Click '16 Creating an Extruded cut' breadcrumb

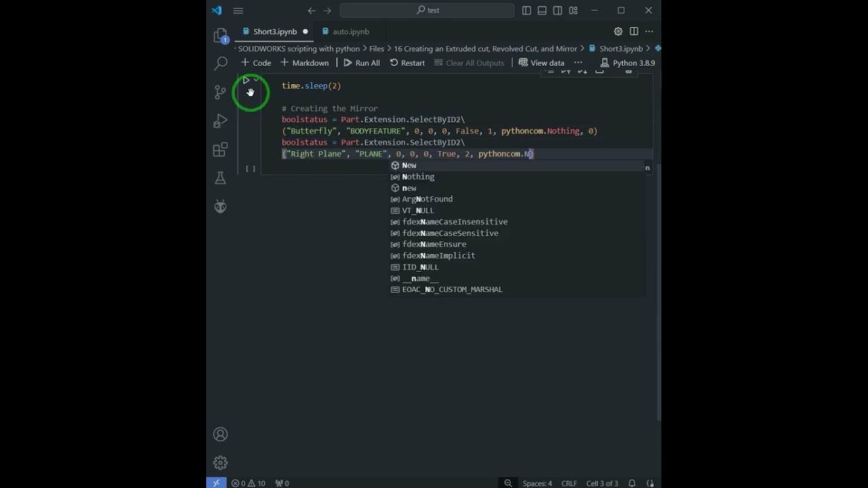[x=486, y=49]
